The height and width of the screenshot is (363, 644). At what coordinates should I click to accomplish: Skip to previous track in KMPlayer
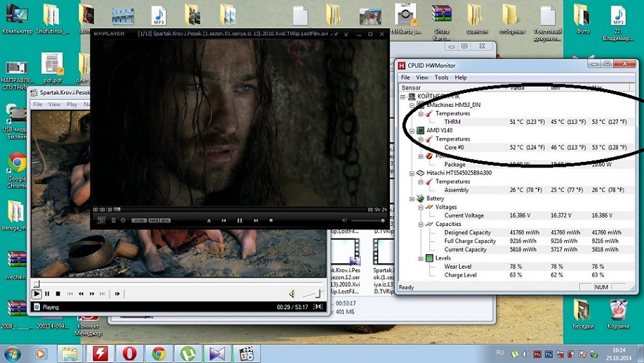tap(224, 220)
